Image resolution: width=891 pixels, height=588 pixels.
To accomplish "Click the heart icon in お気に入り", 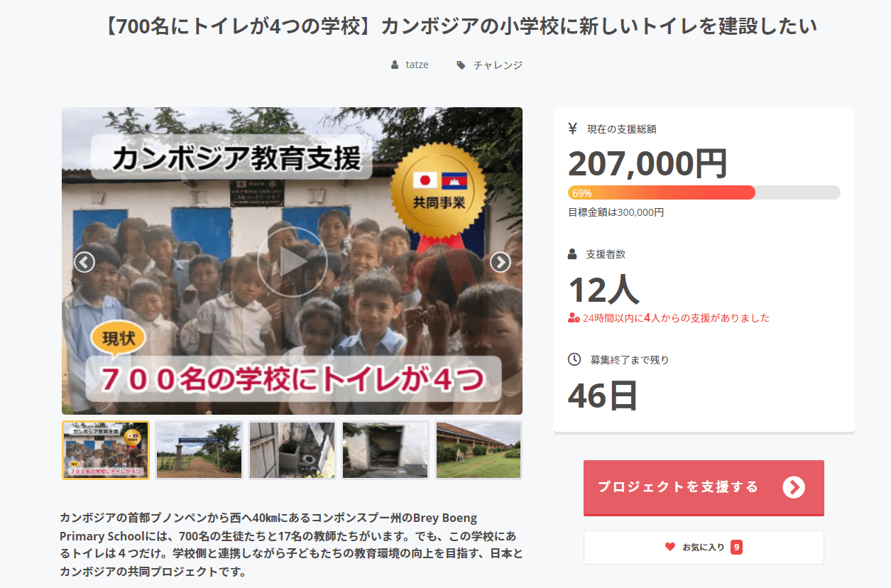I will (x=669, y=547).
